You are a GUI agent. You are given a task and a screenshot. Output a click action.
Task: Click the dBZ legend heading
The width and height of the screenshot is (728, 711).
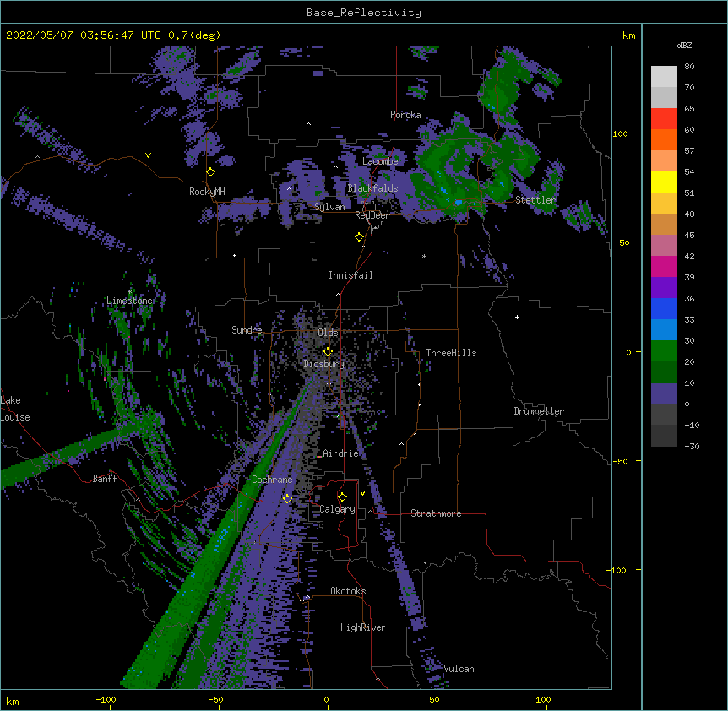coord(684,46)
